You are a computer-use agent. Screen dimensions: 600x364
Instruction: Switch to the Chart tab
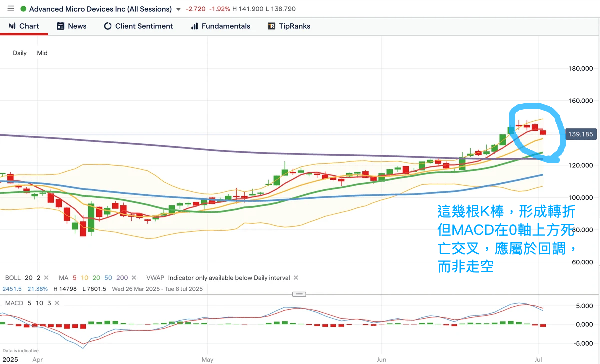pyautogui.click(x=23, y=26)
